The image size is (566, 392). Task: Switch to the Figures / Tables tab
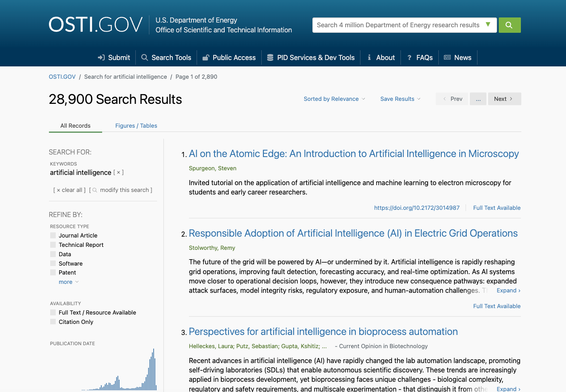136,126
